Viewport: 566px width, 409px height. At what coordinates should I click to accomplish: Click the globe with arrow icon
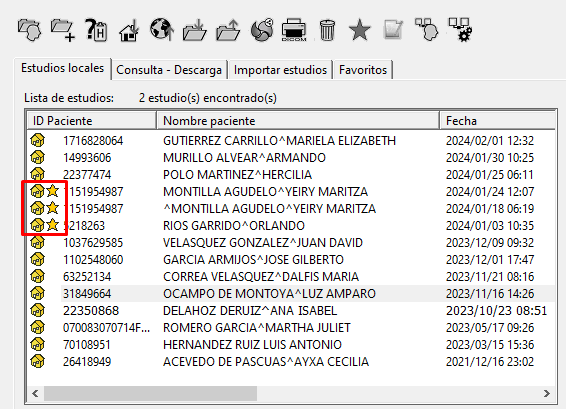pos(162,29)
